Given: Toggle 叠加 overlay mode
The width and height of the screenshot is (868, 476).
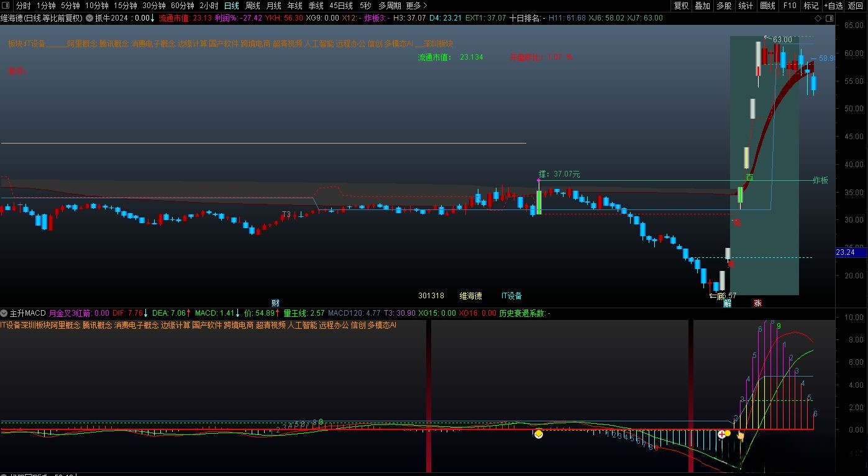Looking at the screenshot, I should [x=702, y=6].
